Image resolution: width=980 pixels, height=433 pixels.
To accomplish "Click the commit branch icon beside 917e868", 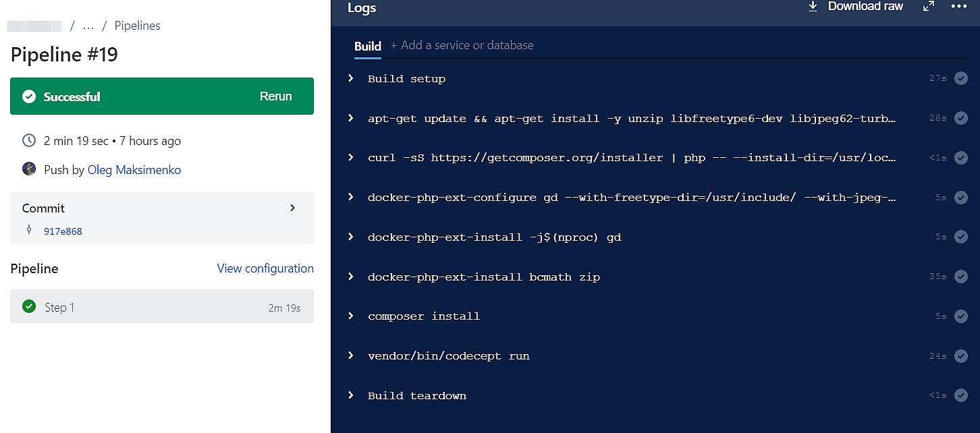I will [x=29, y=231].
